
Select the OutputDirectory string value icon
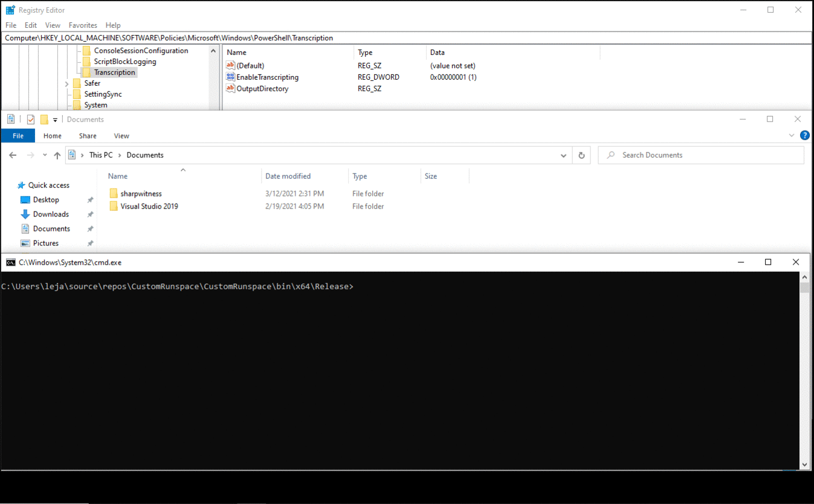230,88
